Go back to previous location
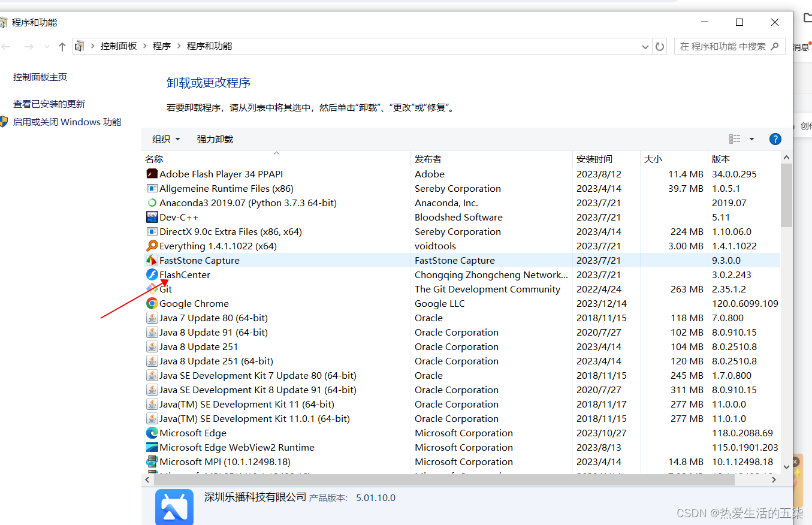This screenshot has height=525, width=812. 7,46
